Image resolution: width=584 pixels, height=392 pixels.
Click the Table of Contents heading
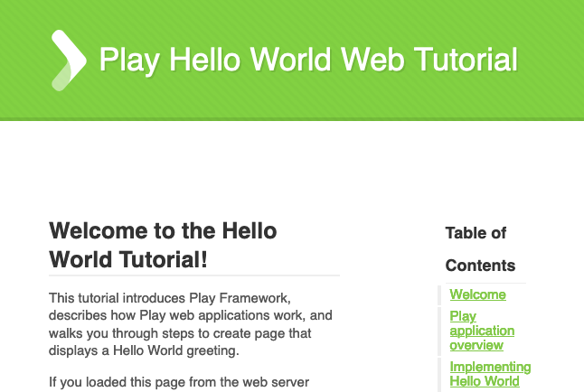[480, 249]
